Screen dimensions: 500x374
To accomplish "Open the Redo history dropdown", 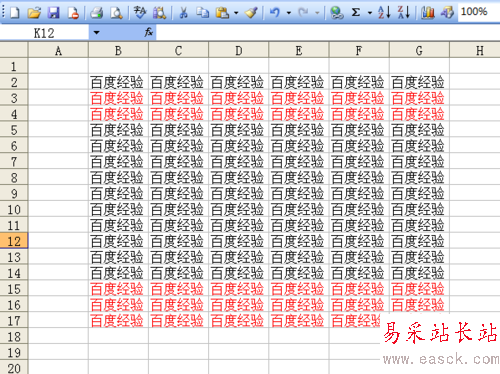I will click(317, 13).
